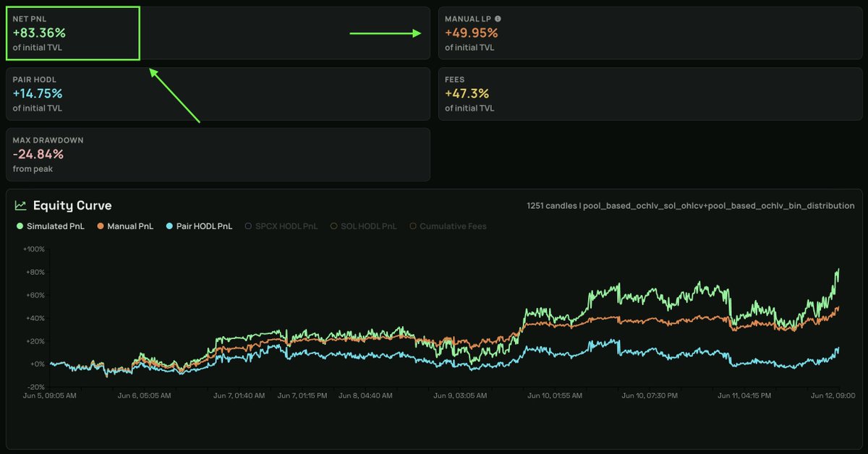Image resolution: width=868 pixels, height=454 pixels.
Task: Click the +83.36% Net PnL value
Action: click(x=38, y=33)
